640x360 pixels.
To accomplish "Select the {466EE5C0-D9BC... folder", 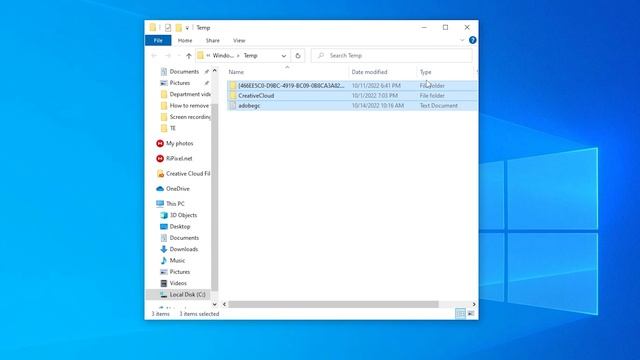I will 352,86.
